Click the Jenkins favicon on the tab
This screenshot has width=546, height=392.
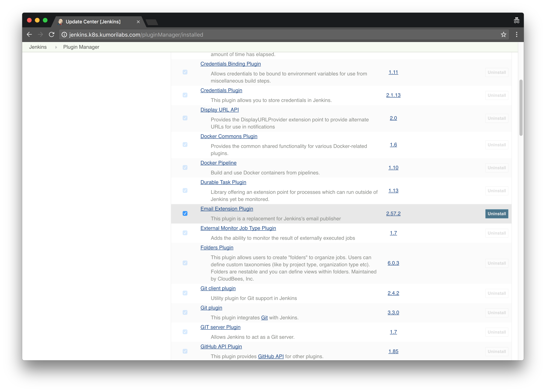click(x=60, y=22)
